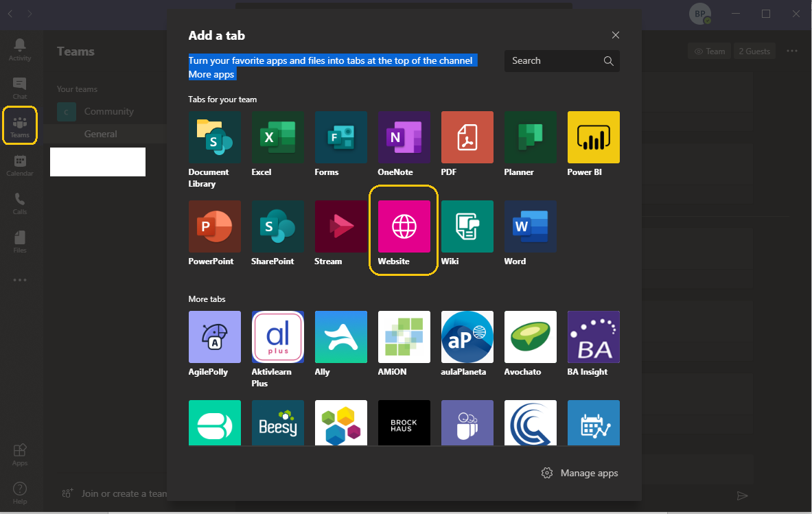Click the search magnifier icon
Screen dimensions: 812x514
pos(608,61)
